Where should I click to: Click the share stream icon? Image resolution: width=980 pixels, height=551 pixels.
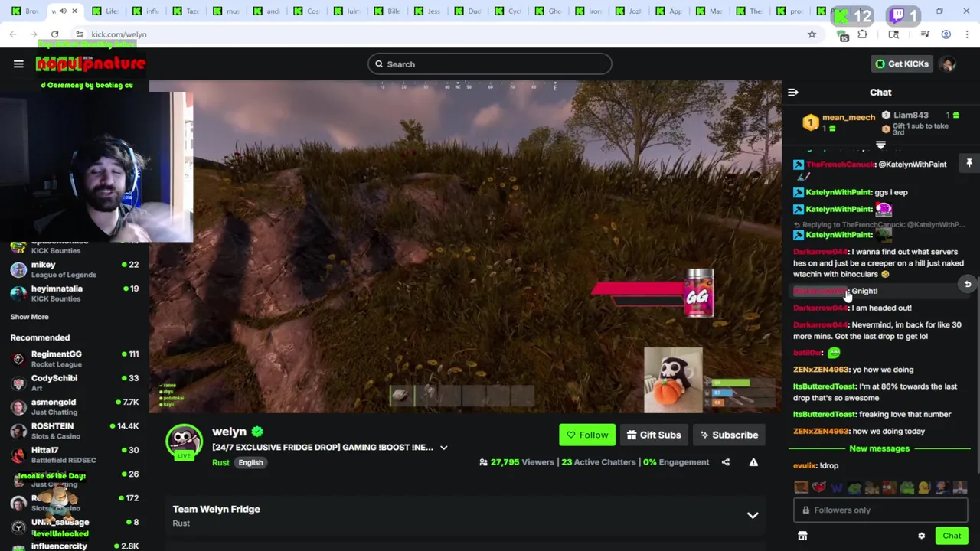[726, 462]
